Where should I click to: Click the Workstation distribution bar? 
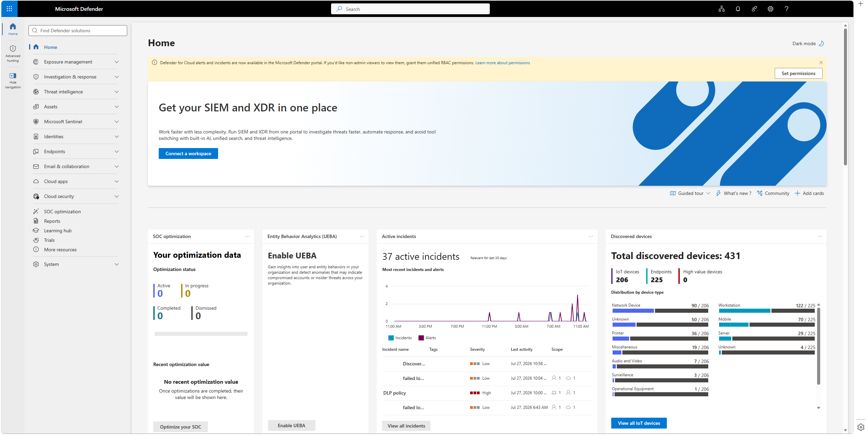tap(767, 311)
